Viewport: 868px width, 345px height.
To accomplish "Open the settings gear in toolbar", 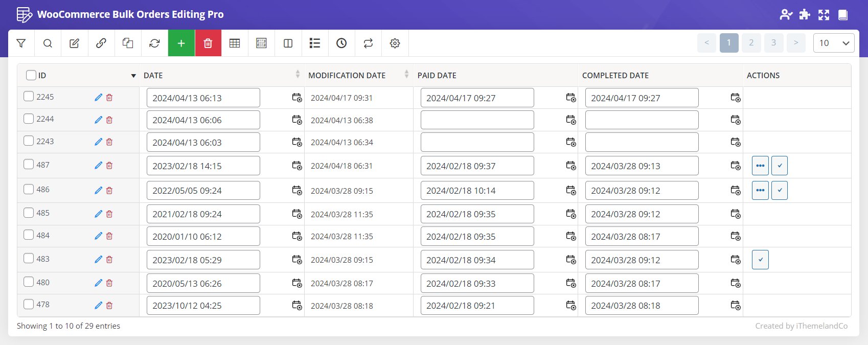I will click(395, 43).
